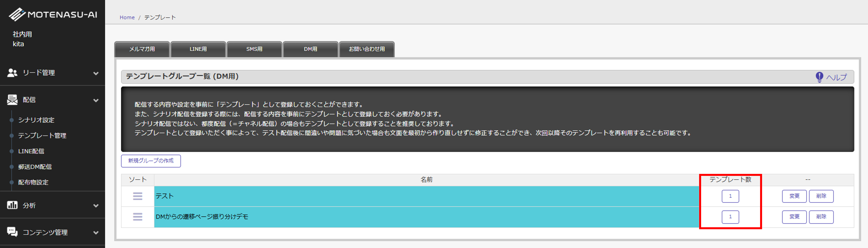This screenshot has height=248, width=868.
Task: Switch to the LINE用 tab
Action: click(x=198, y=49)
